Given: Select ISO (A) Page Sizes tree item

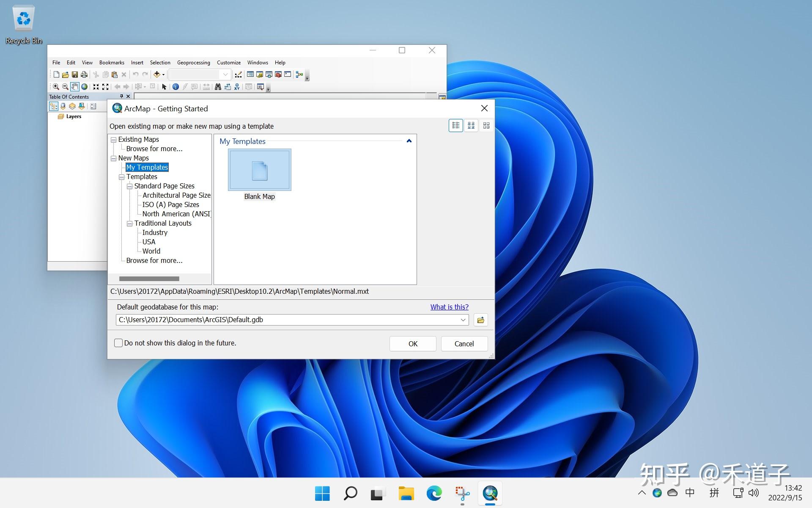Looking at the screenshot, I should 170,204.
